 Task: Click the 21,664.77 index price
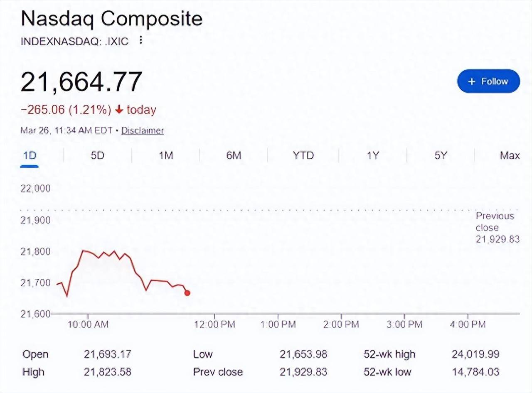pyautogui.click(x=81, y=82)
